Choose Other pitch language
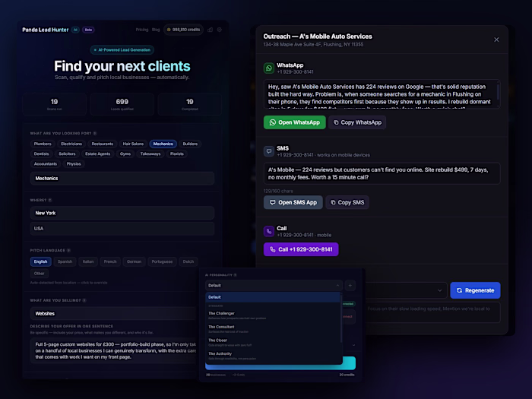The height and width of the screenshot is (399, 532). coord(40,274)
